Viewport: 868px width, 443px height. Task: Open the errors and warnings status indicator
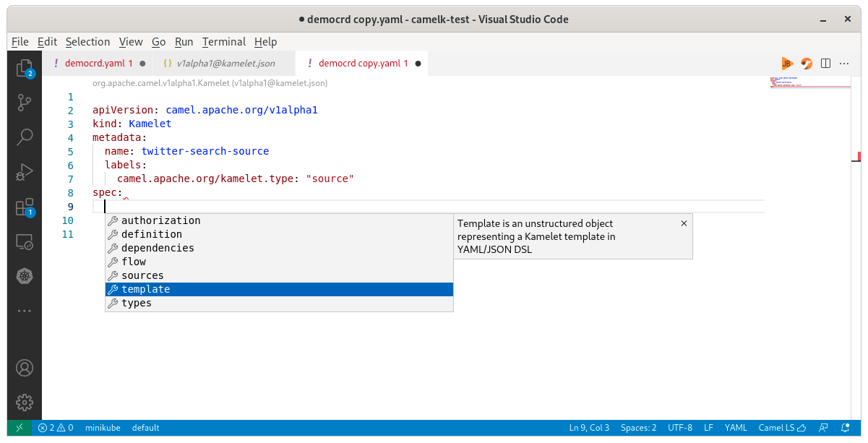56,428
